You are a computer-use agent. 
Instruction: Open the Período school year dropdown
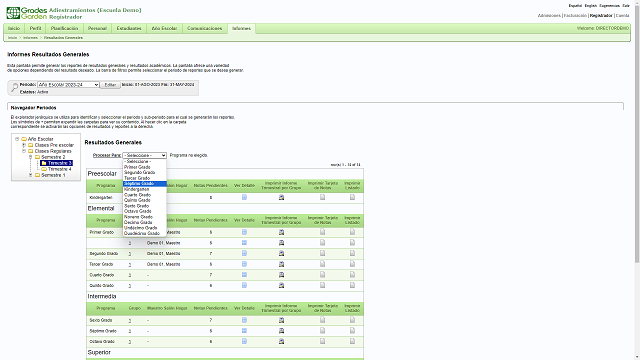coord(68,84)
